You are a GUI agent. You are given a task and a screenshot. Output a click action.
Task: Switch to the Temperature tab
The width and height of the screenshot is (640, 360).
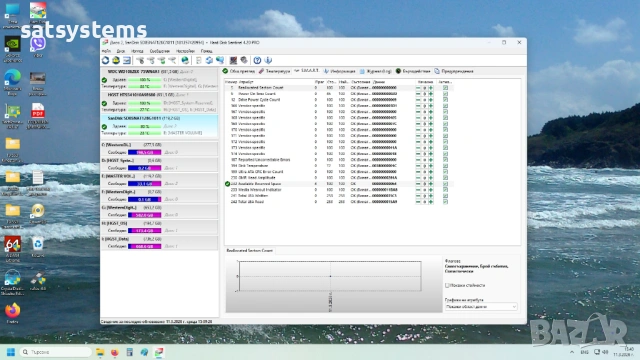pos(274,71)
